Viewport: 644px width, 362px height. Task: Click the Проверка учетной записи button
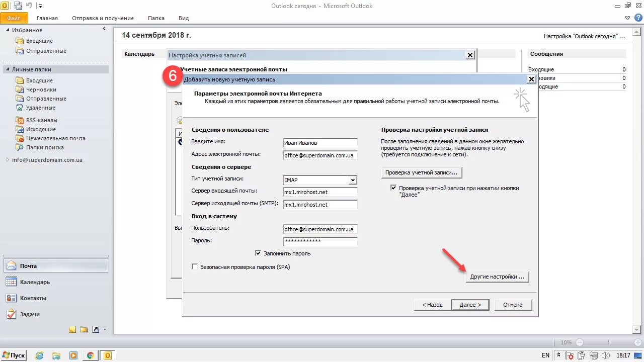click(x=422, y=172)
